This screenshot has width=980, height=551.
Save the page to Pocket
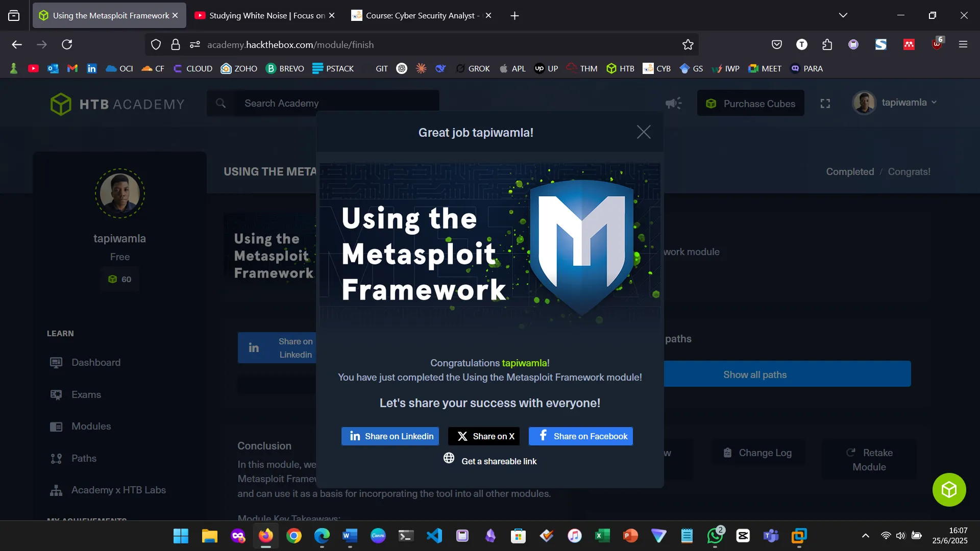(776, 44)
